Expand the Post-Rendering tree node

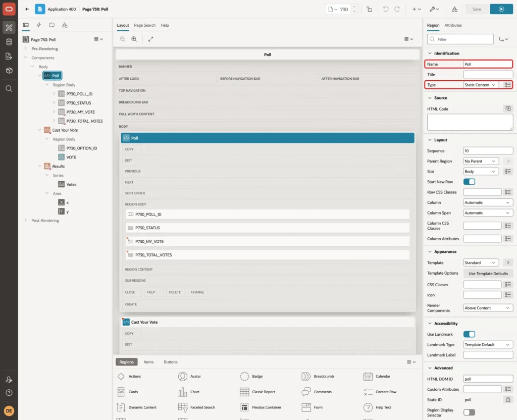coord(26,220)
